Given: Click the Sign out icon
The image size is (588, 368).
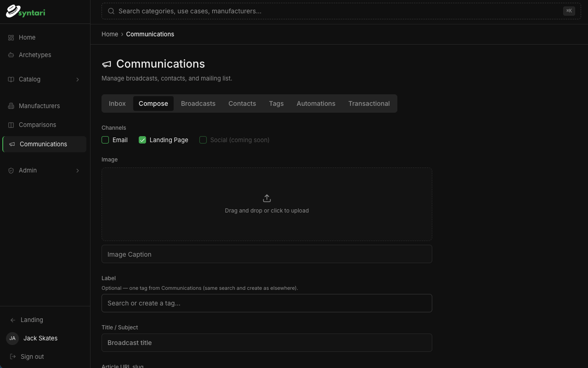Looking at the screenshot, I should pos(13,356).
